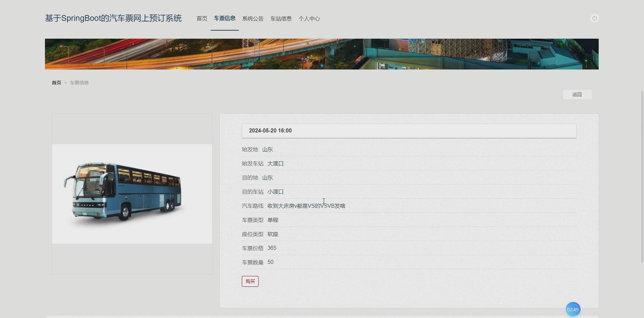The width and height of the screenshot is (644, 318).
Task: Open the 系统公告 section
Action: point(253,18)
